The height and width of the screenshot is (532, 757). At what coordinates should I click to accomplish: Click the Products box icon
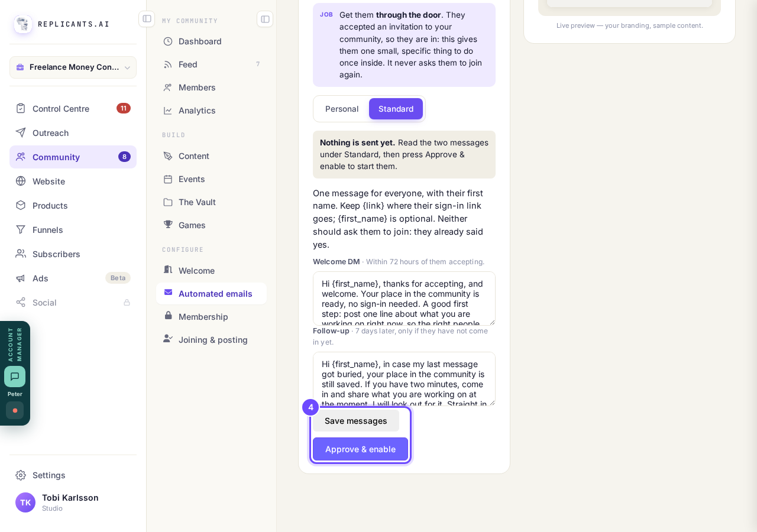(21, 205)
